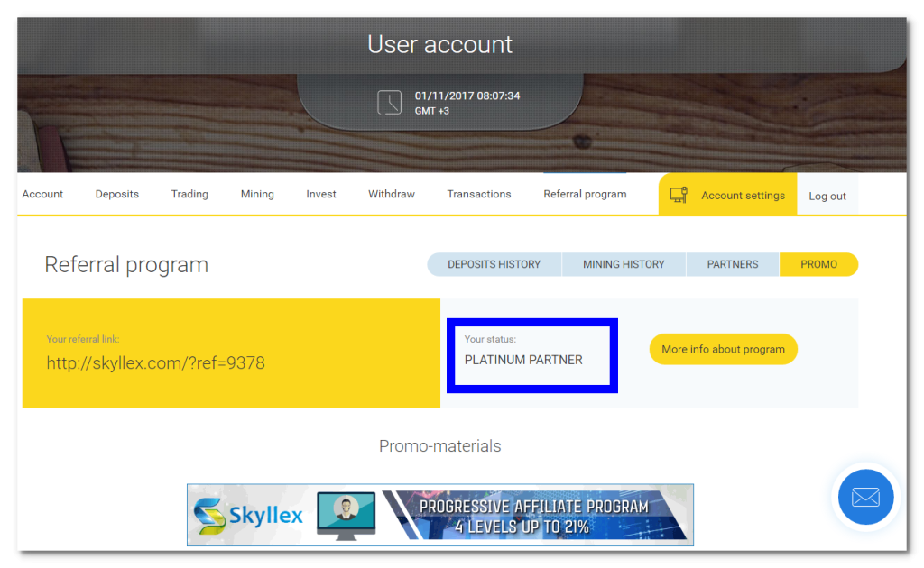Open the Invest section

(321, 194)
